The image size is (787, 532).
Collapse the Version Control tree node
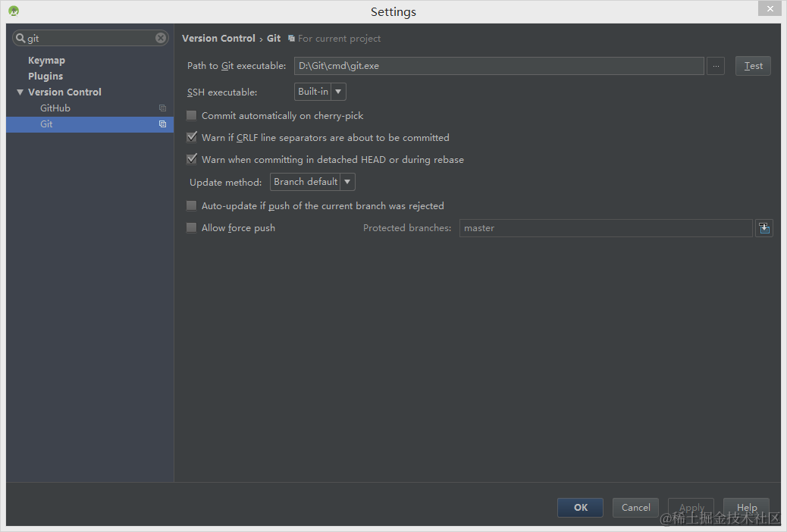[20, 92]
